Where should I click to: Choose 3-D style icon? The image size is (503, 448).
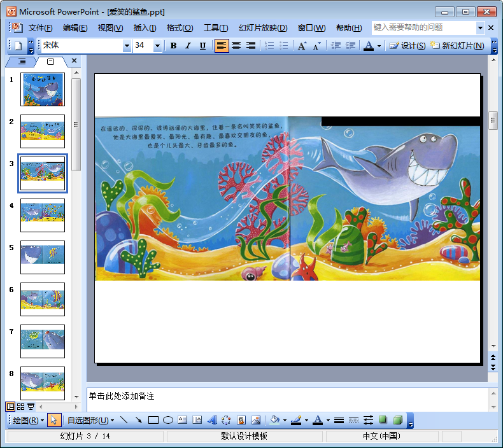click(398, 420)
